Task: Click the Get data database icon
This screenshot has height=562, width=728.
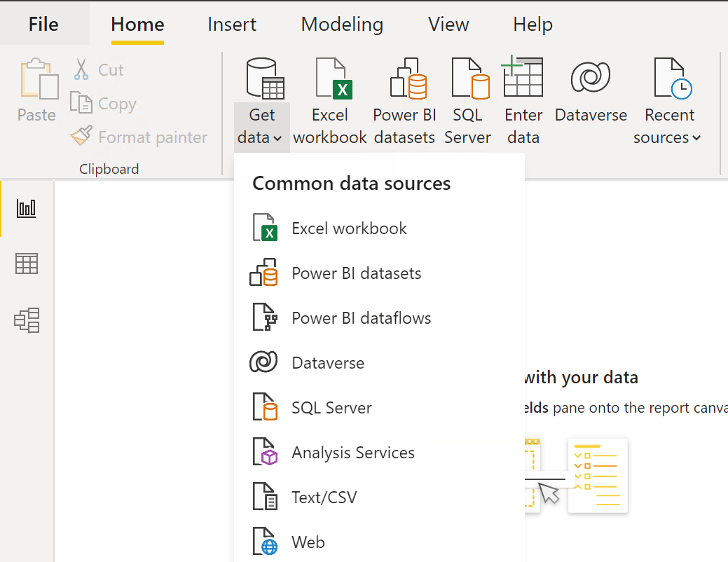Action: [265, 78]
